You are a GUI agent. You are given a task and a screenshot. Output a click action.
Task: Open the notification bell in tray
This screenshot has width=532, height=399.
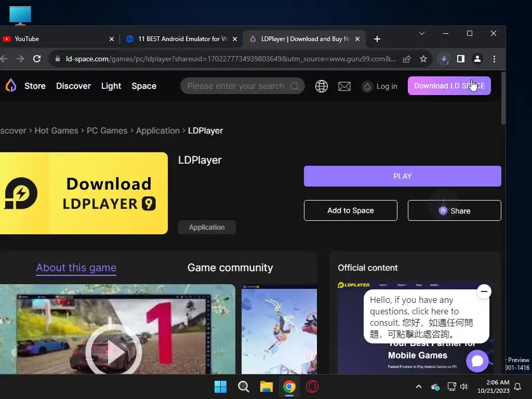(517, 387)
